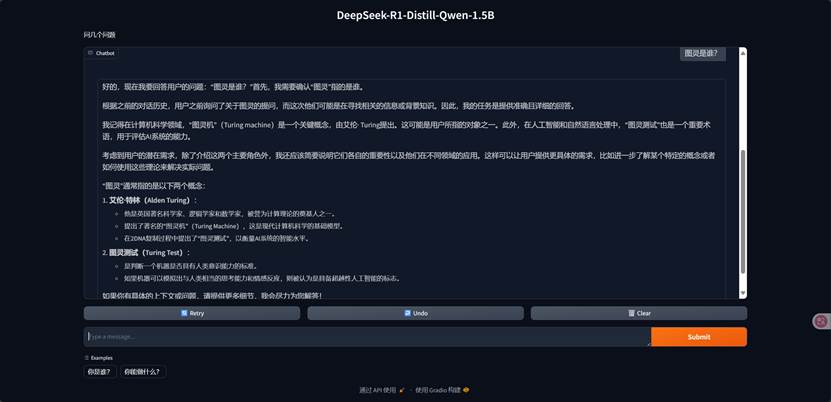831x402 pixels.
Task: Click the Retry button's icon
Action: click(x=184, y=313)
